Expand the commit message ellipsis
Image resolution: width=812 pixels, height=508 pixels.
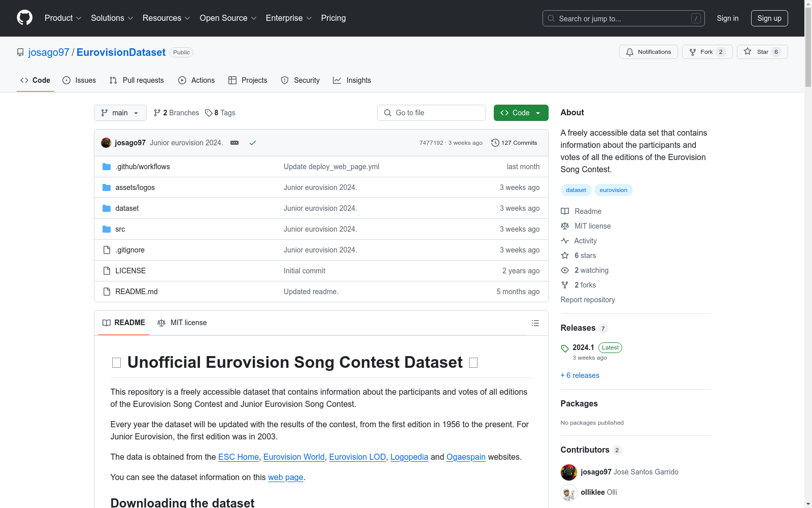pos(234,143)
